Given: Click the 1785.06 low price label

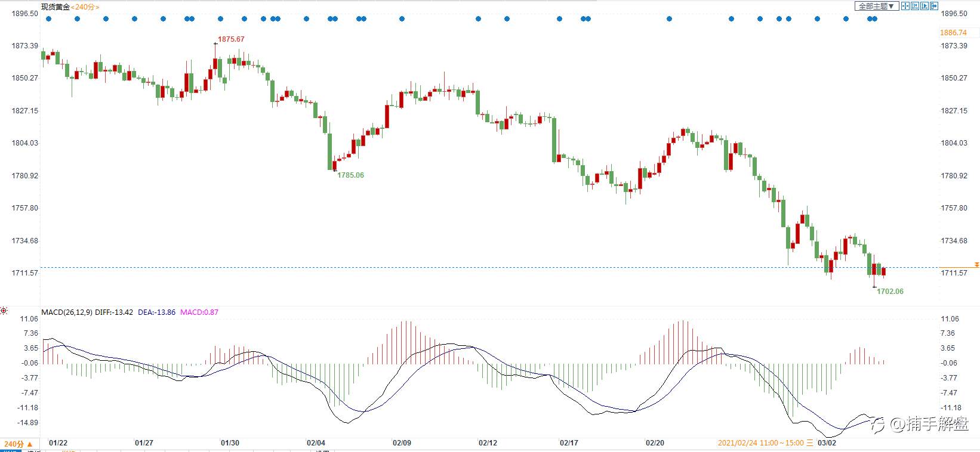Looking at the screenshot, I should point(350,175).
